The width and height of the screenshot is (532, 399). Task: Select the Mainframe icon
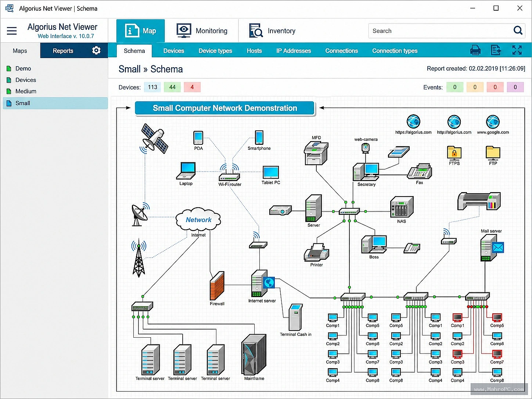coord(254,354)
